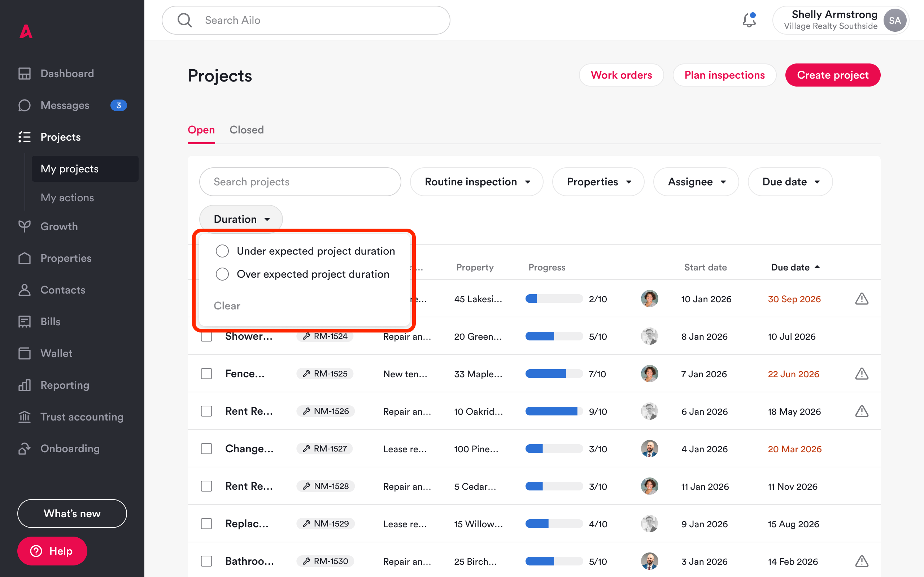The height and width of the screenshot is (577, 924).
Task: Go to My actions in sidebar
Action: pyautogui.click(x=67, y=198)
